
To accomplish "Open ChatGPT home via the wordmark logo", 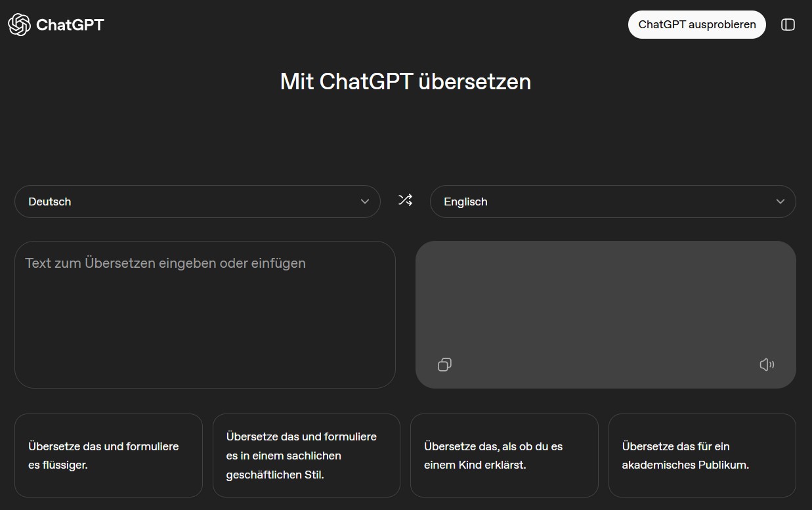I will 70,24.
